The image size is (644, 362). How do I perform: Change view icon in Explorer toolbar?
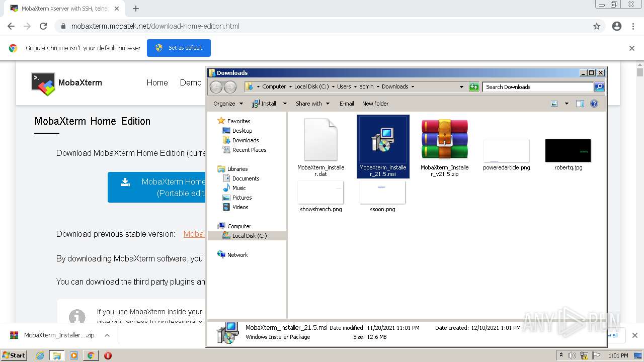[554, 104]
